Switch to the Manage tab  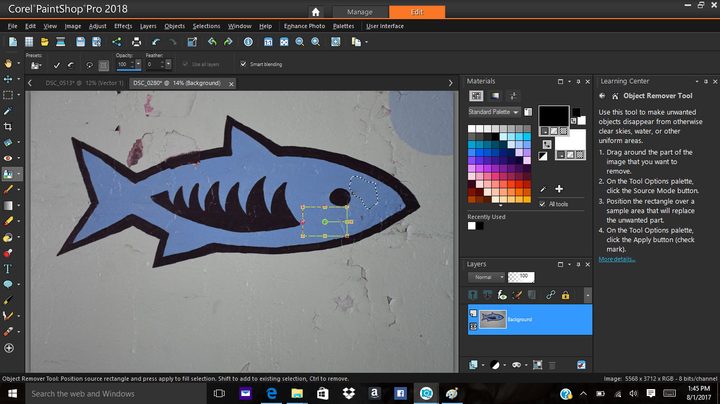point(360,12)
